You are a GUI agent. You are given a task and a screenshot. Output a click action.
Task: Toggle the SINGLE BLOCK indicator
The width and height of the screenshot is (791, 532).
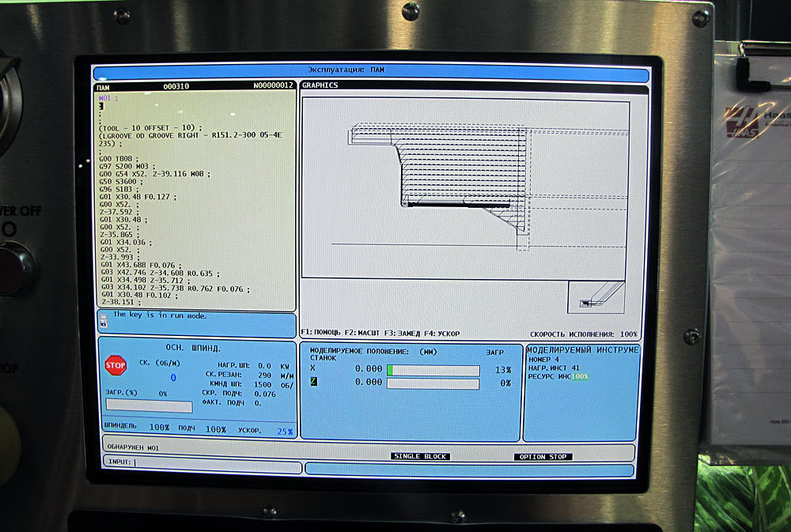[420, 457]
